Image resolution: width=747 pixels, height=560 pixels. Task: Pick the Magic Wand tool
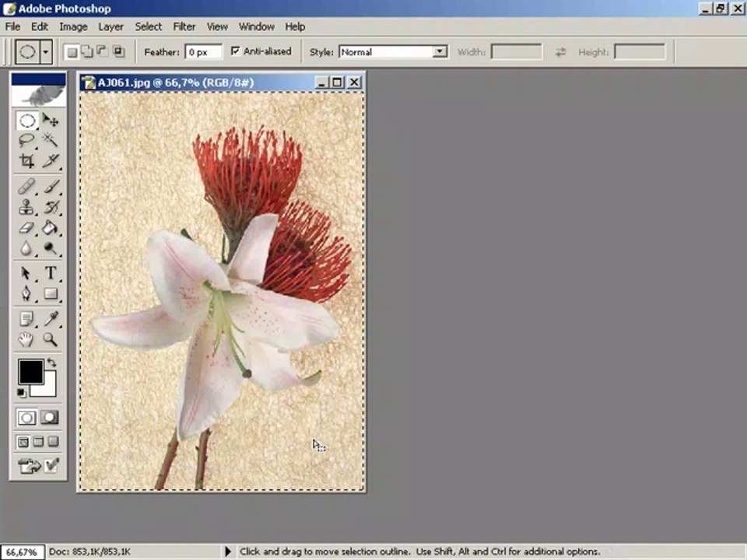(51, 141)
